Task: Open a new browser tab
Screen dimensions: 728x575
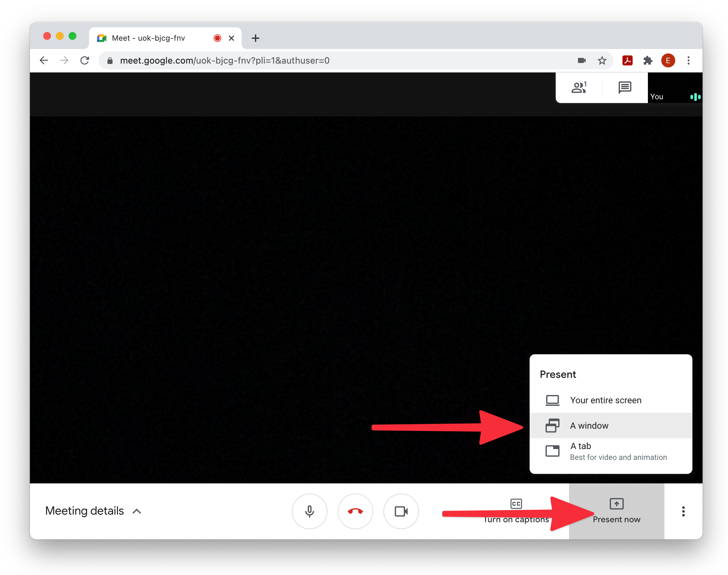Action: [x=256, y=38]
